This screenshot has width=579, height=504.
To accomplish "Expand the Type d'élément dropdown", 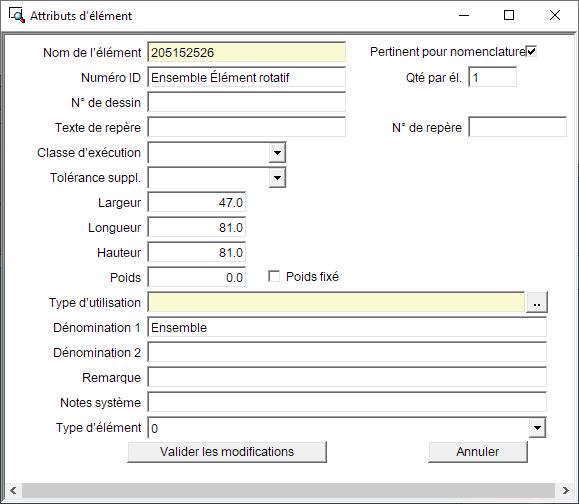I will point(537,428).
